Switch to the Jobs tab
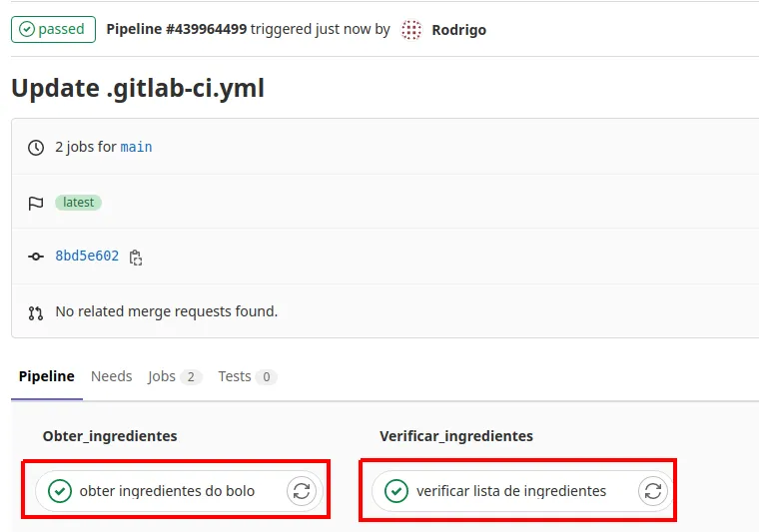The image size is (759, 532). click(x=175, y=376)
